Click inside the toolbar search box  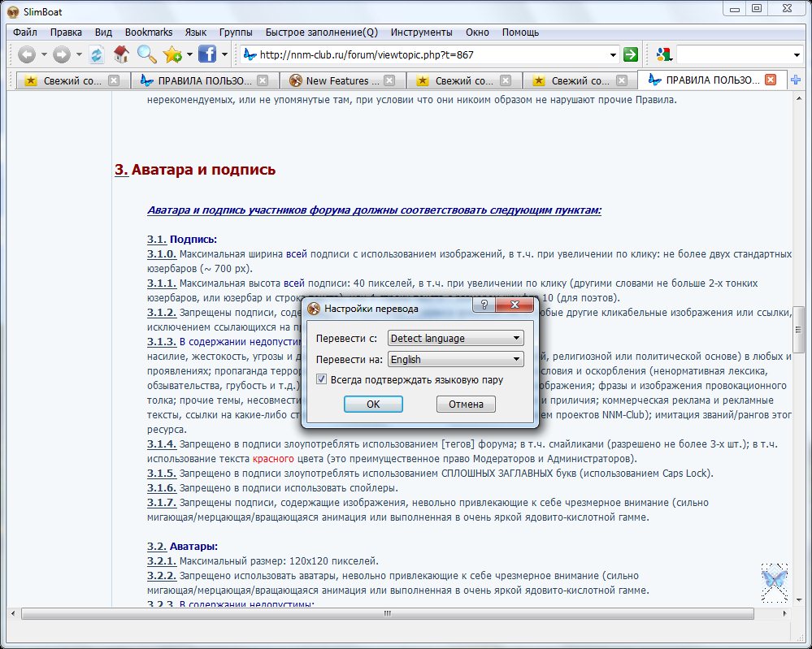point(734,54)
